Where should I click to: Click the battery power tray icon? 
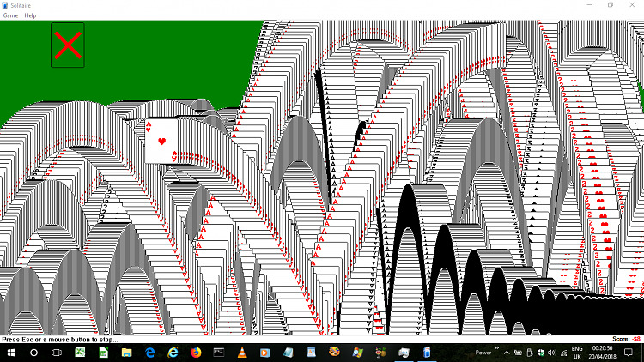pyautogui.click(x=519, y=353)
